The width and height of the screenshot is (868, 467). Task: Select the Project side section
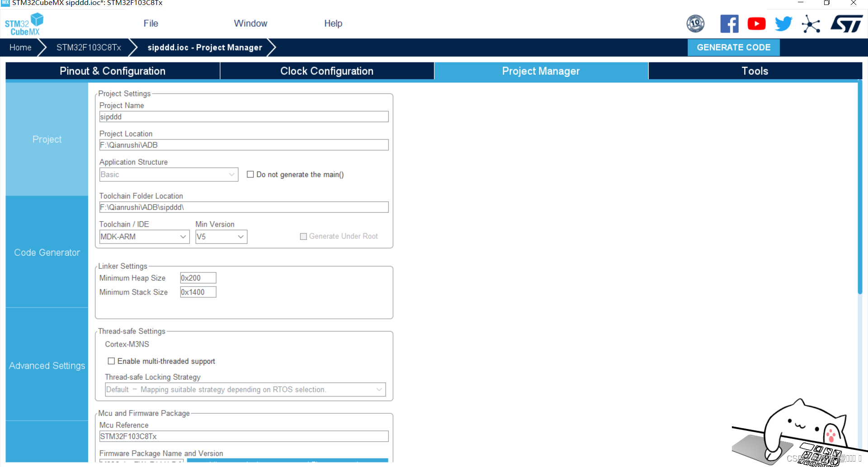47,139
